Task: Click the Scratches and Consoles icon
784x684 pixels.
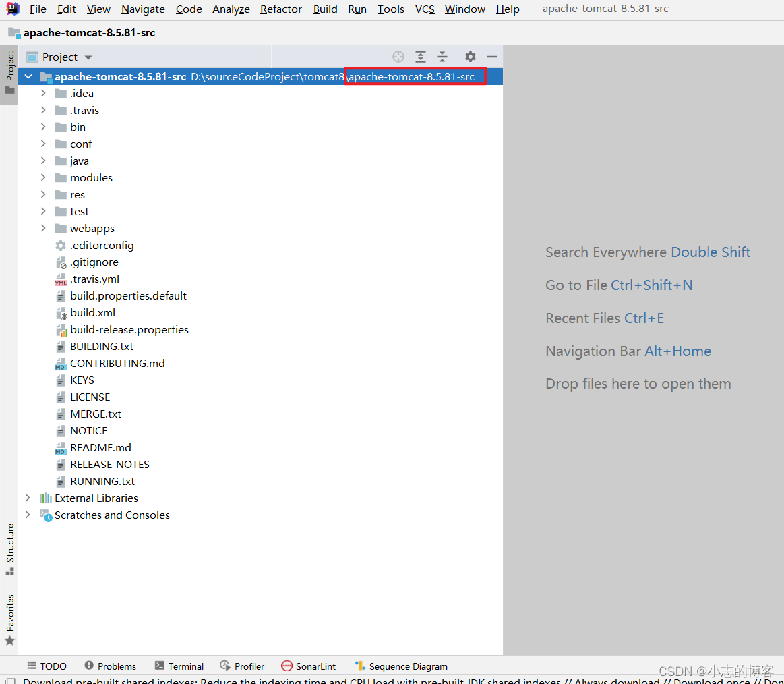Action: (45, 515)
